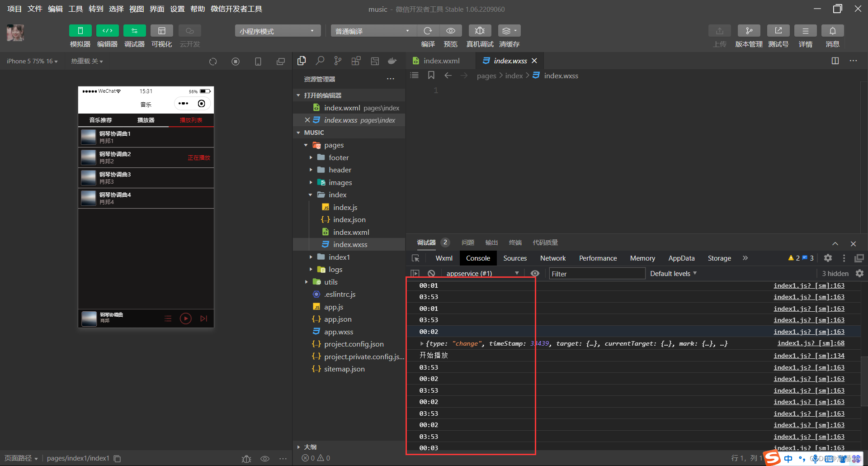This screenshot has height=466, width=868.
Task: Open the hot reload dropdown
Action: click(87, 61)
